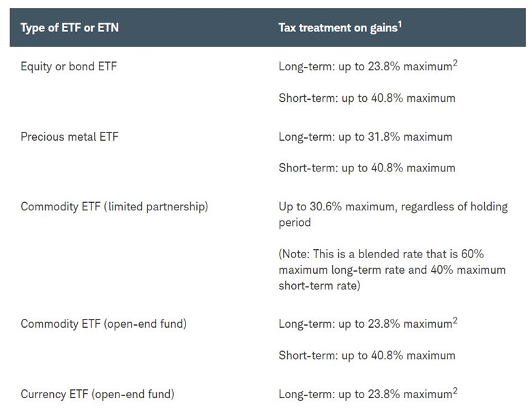Click the currency ETF long-term 23.8% text

tap(364, 393)
